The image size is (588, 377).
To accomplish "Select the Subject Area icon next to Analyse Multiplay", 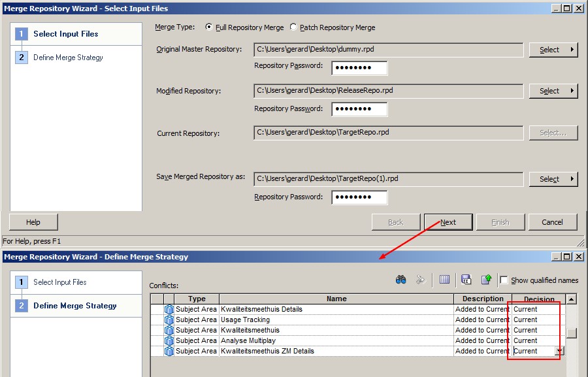I will (169, 340).
